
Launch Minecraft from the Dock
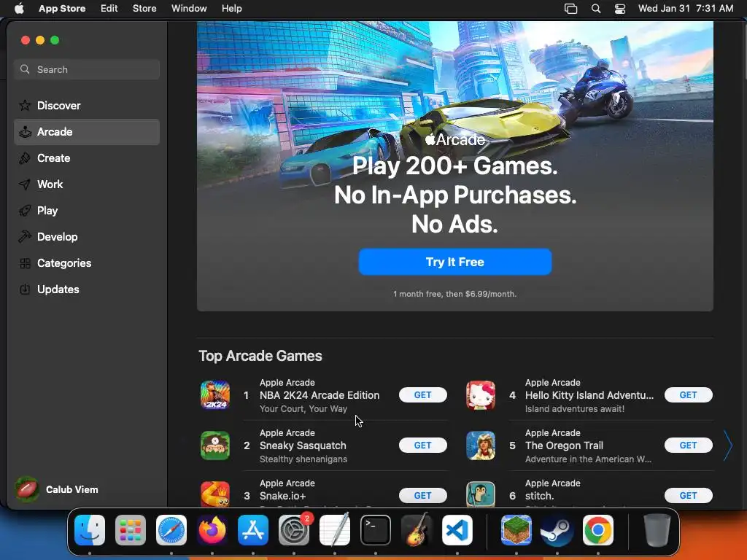coord(516,530)
